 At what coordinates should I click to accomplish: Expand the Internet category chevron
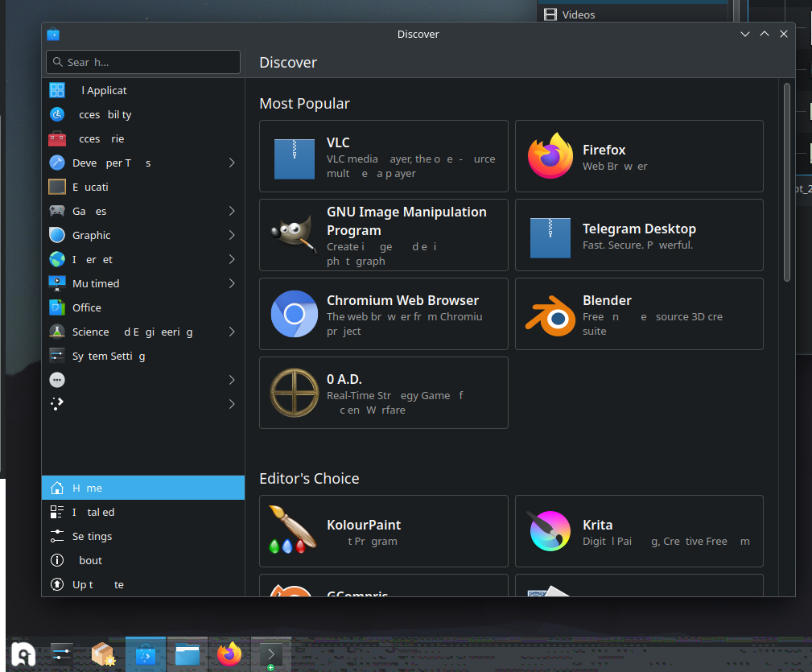tap(232, 259)
